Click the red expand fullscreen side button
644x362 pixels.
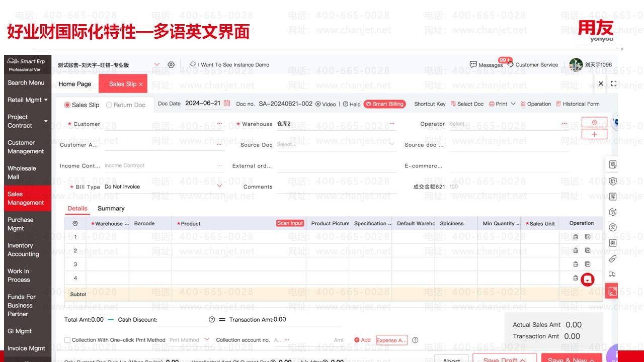point(612,291)
